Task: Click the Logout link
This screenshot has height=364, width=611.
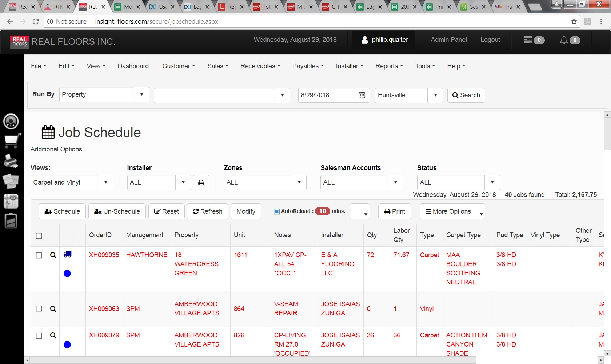Action: [490, 40]
